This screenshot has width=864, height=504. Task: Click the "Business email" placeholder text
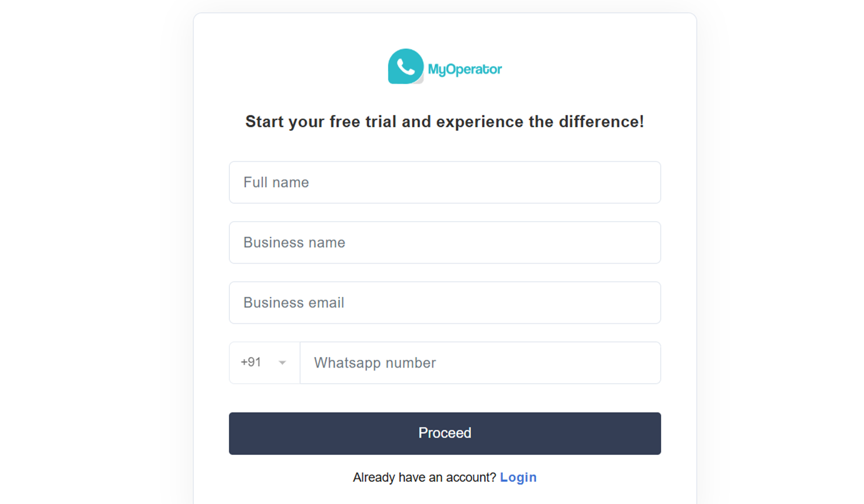[x=293, y=303]
